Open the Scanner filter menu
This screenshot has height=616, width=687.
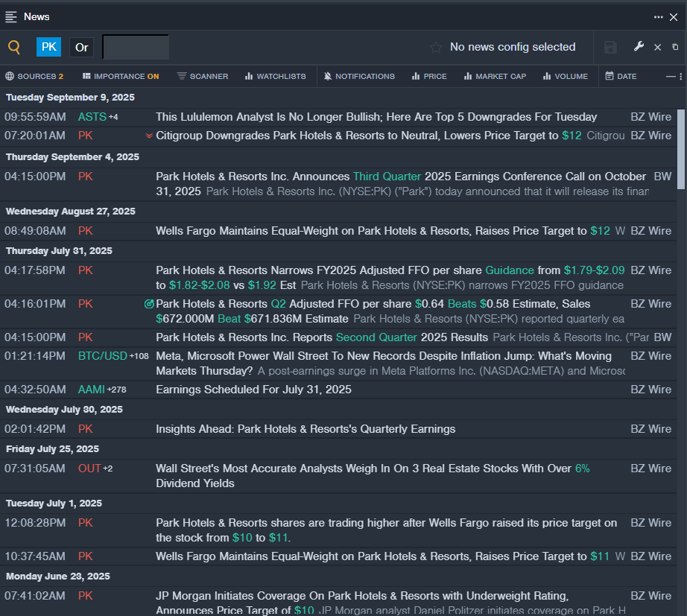pyautogui.click(x=203, y=76)
